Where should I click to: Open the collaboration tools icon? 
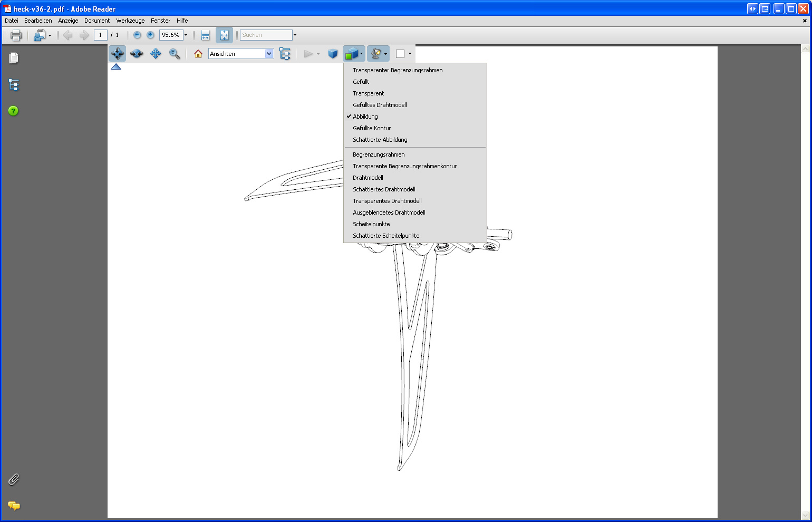pyautogui.click(x=40, y=35)
